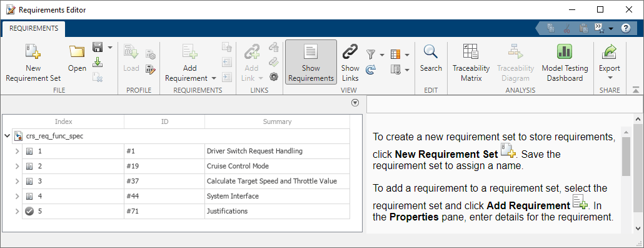Image resolution: width=644 pixels, height=248 pixels.
Task: Click the green import arrow icon
Action: click(x=98, y=62)
